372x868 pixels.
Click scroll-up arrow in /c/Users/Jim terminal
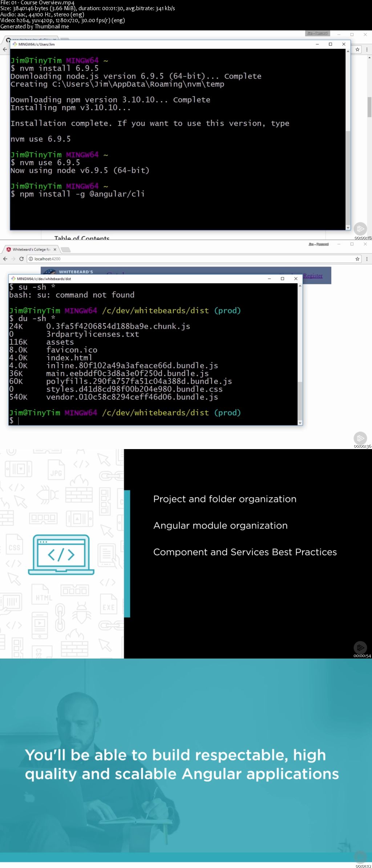(348, 51)
